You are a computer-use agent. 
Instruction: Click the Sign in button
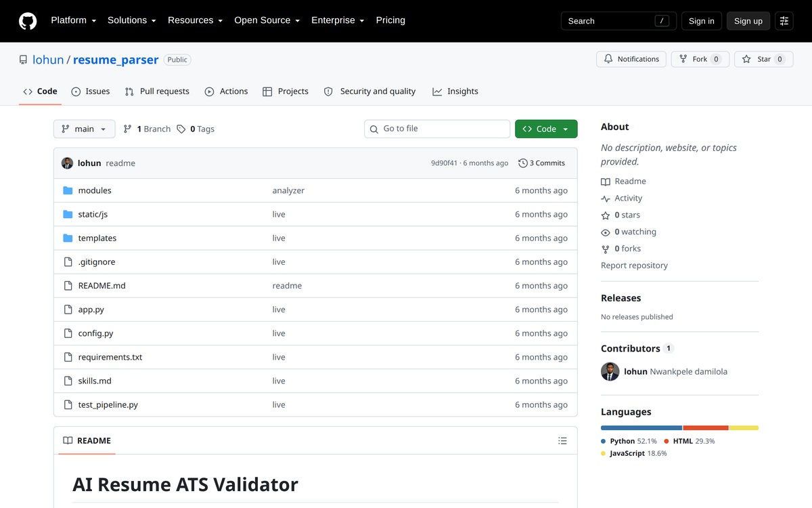click(x=702, y=21)
